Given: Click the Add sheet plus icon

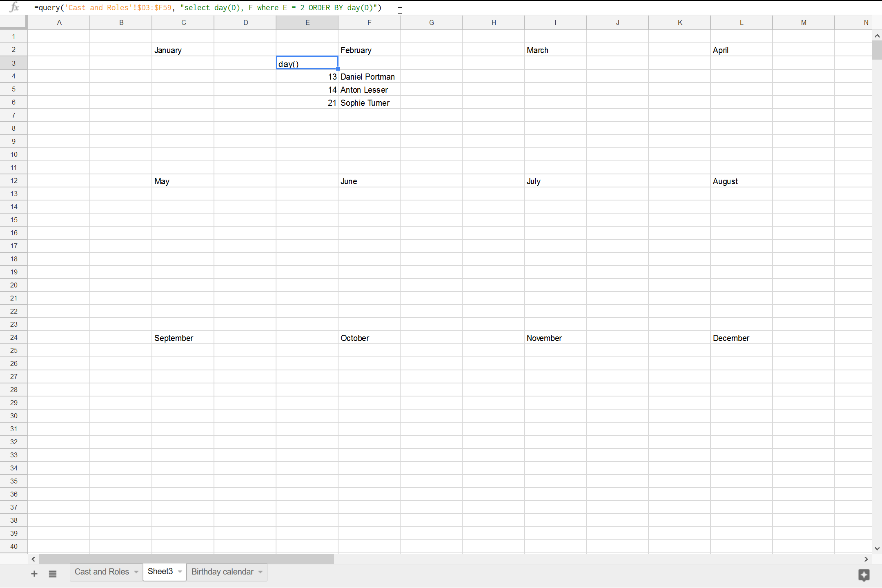Looking at the screenshot, I should pos(34,573).
